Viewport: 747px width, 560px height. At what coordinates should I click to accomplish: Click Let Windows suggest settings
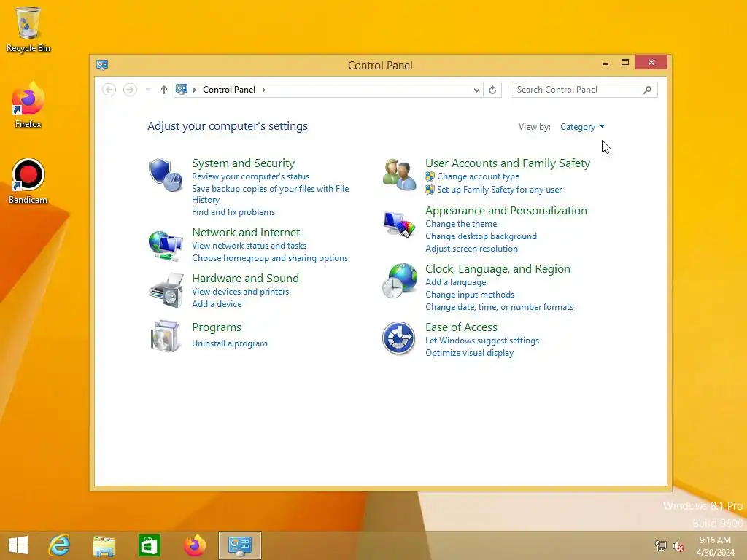[x=482, y=341]
